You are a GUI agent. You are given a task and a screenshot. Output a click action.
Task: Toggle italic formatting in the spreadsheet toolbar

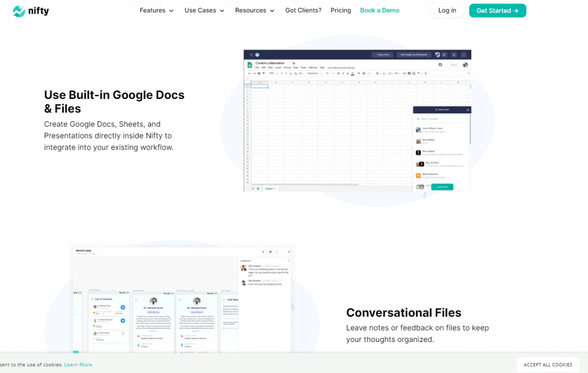tap(343, 73)
